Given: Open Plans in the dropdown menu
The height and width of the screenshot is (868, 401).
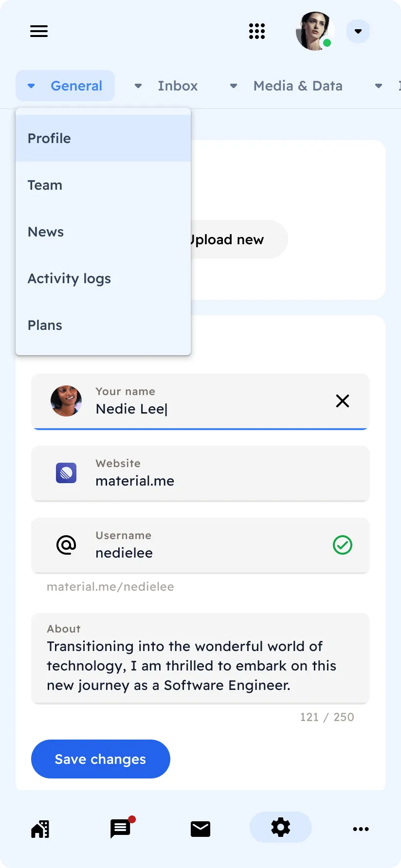Looking at the screenshot, I should [45, 325].
